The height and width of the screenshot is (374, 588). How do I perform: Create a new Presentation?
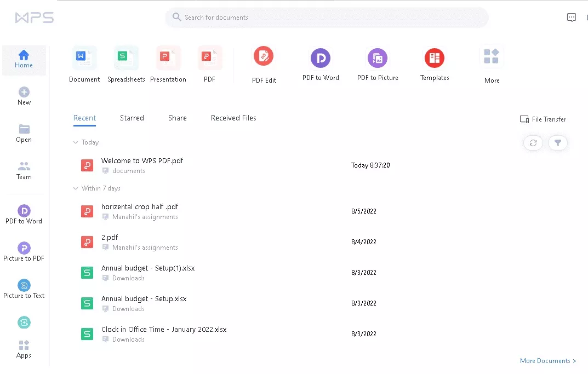pyautogui.click(x=168, y=65)
